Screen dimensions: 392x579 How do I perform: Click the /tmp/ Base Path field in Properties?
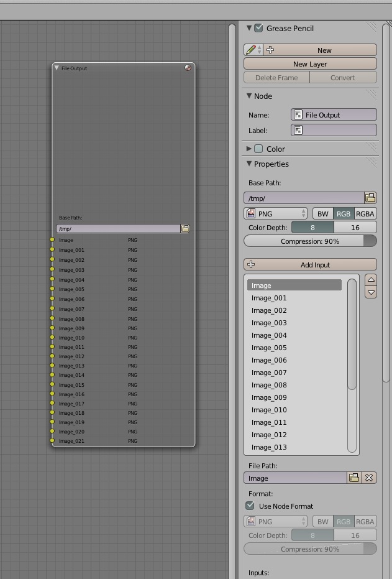[304, 198]
